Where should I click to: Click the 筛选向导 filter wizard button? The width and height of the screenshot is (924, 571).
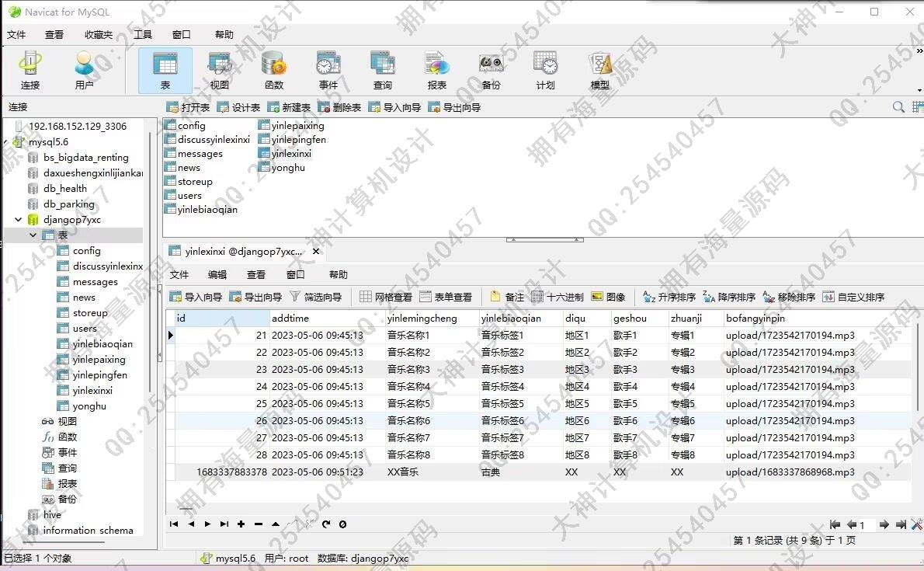coord(316,297)
